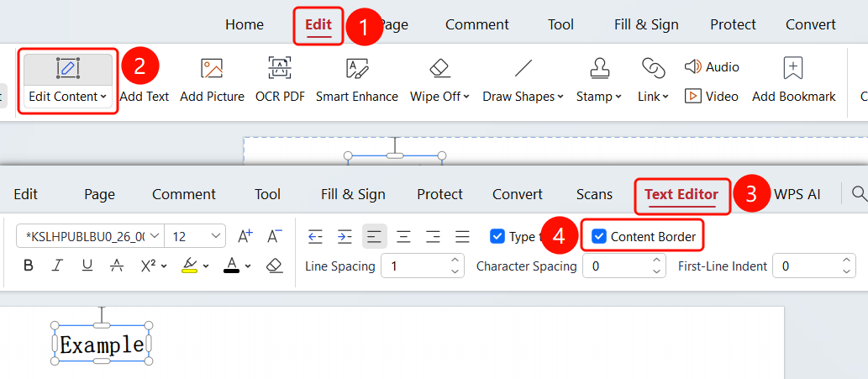This screenshot has width=868, height=379.
Task: Expand font color dropdown arrow
Action: (247, 266)
